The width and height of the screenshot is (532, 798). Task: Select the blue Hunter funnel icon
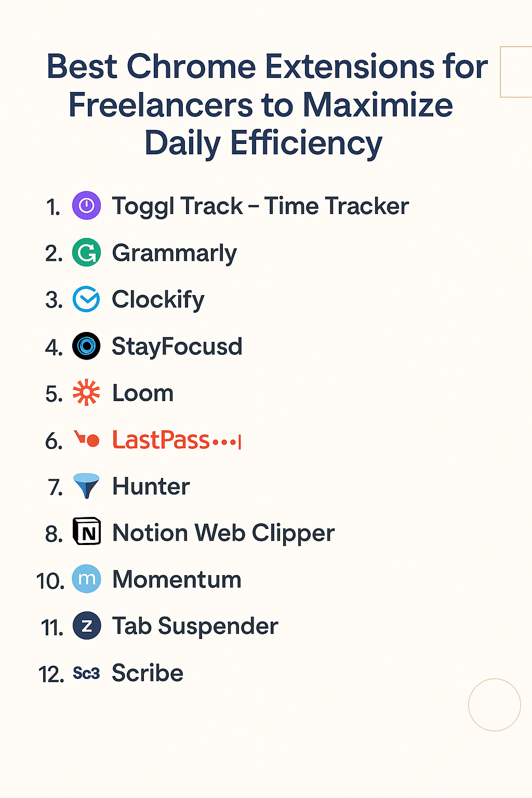pyautogui.click(x=86, y=486)
